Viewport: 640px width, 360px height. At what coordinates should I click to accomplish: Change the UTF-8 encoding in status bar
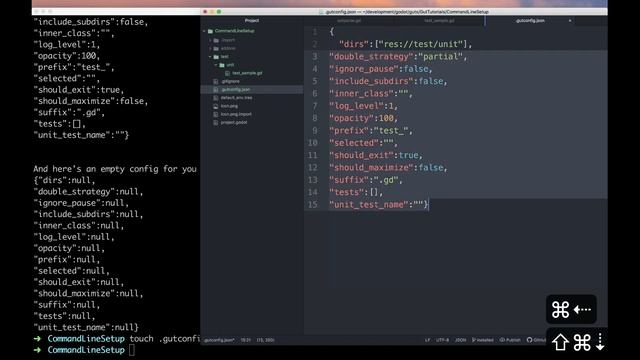(442, 340)
